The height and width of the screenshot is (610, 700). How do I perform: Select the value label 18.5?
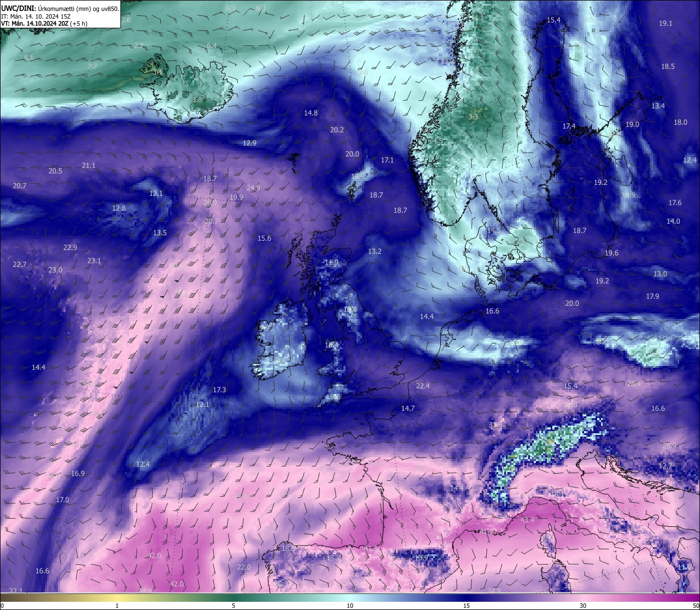668,66
